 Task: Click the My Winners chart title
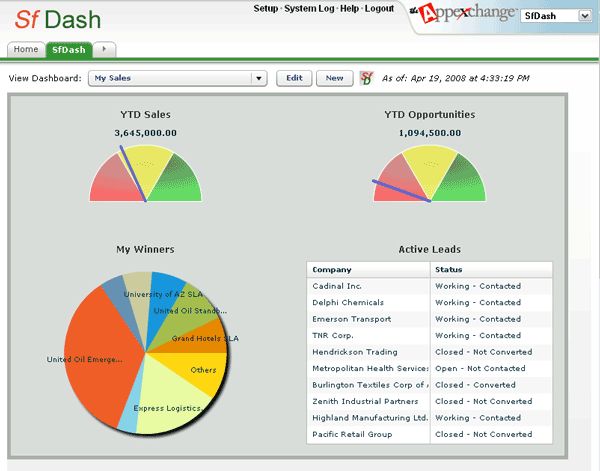coord(145,249)
